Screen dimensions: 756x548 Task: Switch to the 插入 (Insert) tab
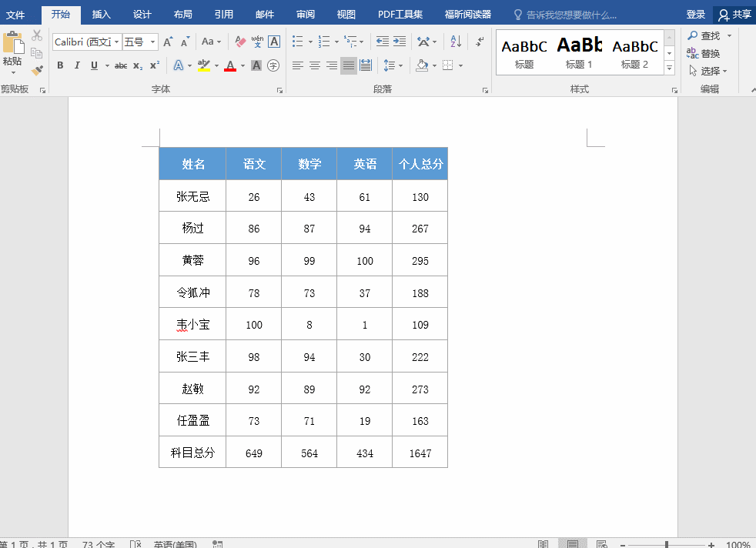point(102,15)
